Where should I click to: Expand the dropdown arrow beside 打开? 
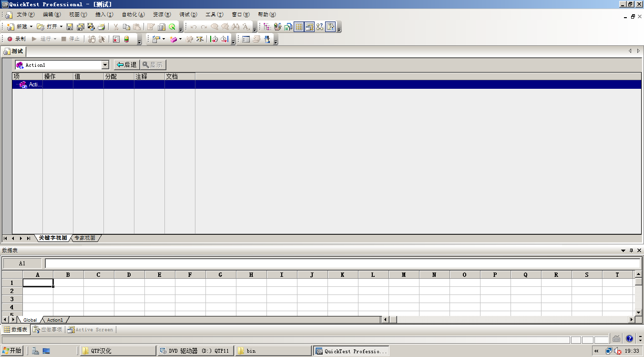tap(61, 27)
